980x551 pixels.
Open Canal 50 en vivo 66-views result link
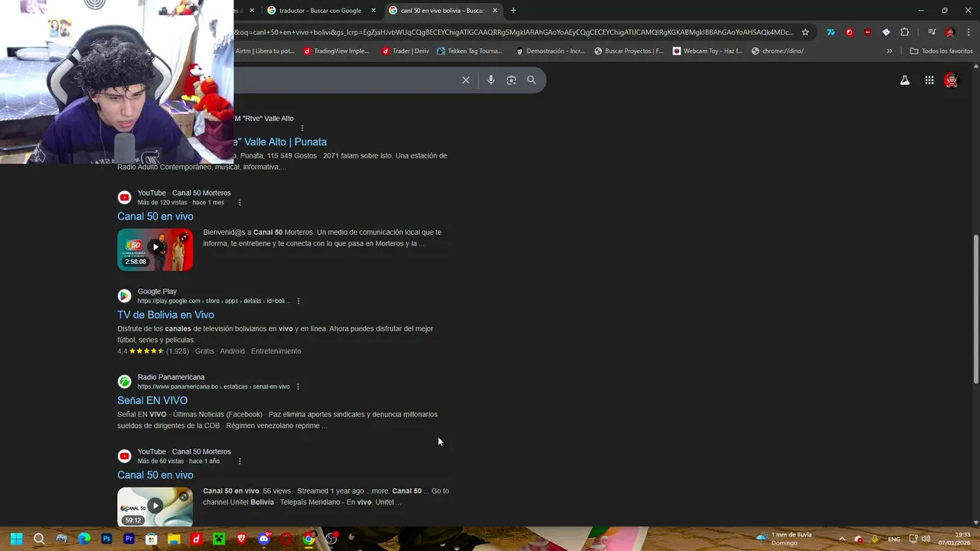(155, 475)
